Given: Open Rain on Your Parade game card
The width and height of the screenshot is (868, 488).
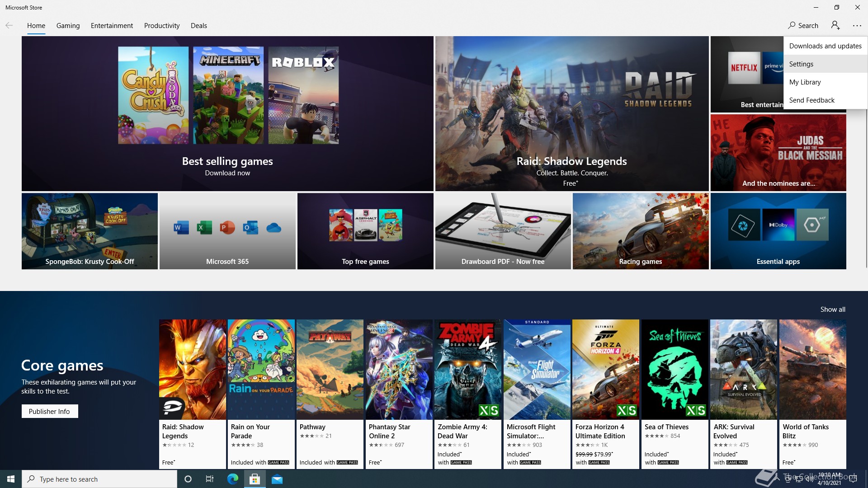Looking at the screenshot, I should pyautogui.click(x=261, y=394).
